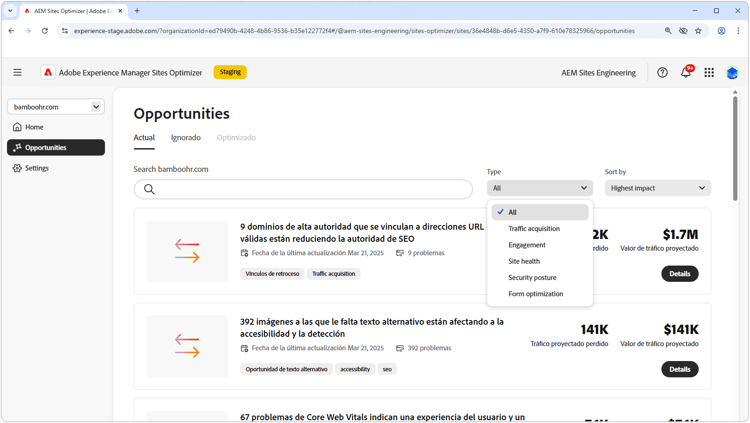Open the tab search dropdown arrow
Viewport: 750px width, 423px height.
point(10,11)
